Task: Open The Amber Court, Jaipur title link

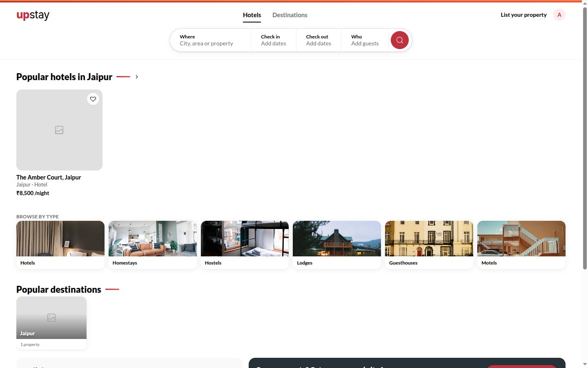Action: point(49,177)
